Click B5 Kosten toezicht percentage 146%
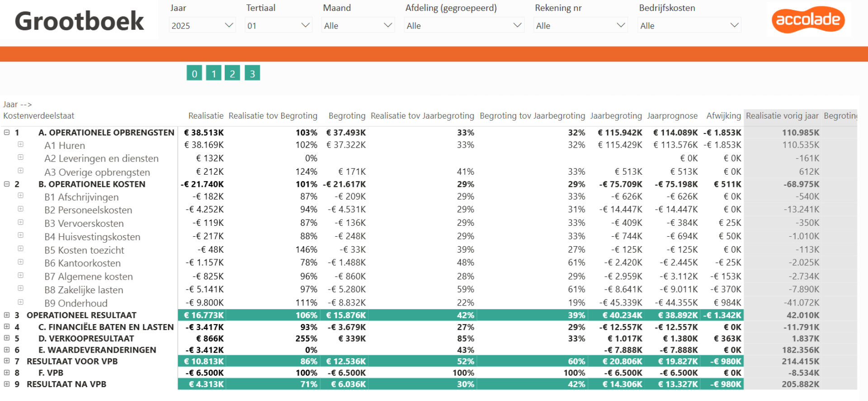 [x=307, y=250]
